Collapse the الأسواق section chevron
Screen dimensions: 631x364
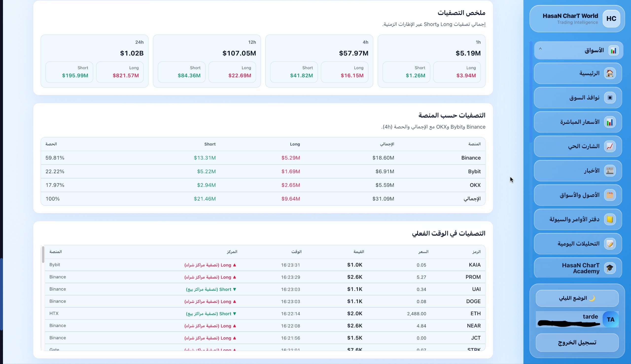click(x=540, y=49)
